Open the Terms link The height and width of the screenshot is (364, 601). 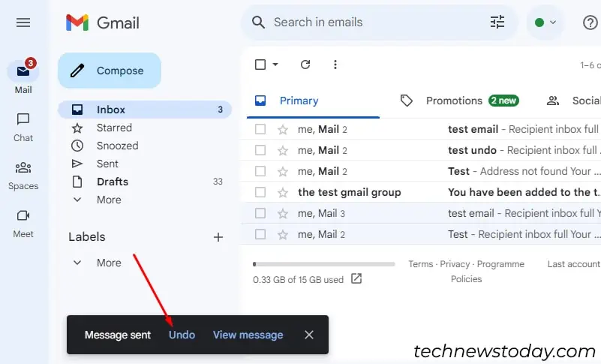click(x=420, y=264)
